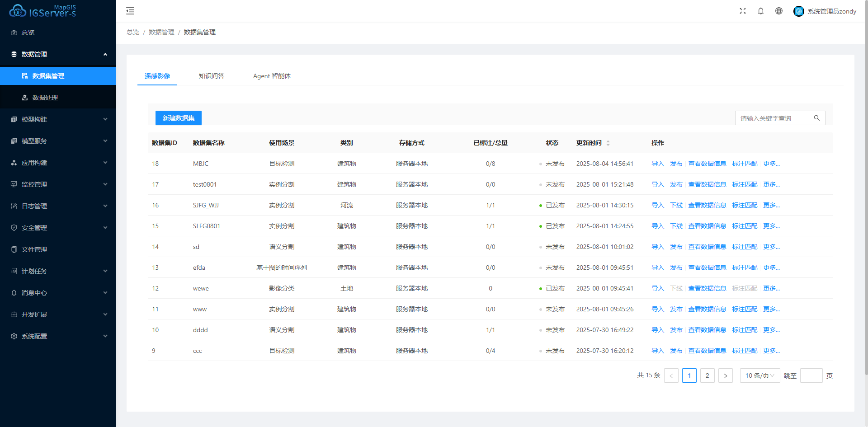Open notifications via the bell icon

(761, 11)
